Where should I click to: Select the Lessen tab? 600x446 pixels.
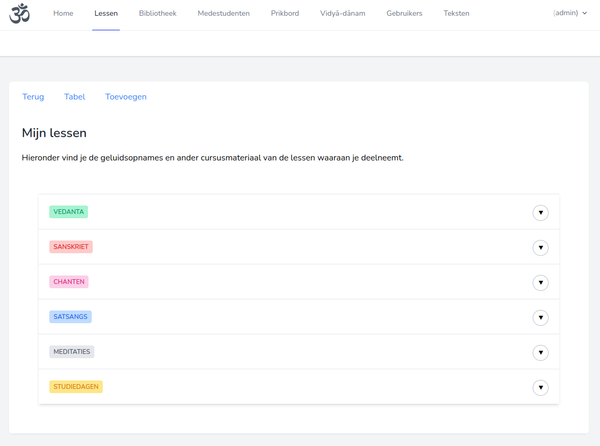106,13
